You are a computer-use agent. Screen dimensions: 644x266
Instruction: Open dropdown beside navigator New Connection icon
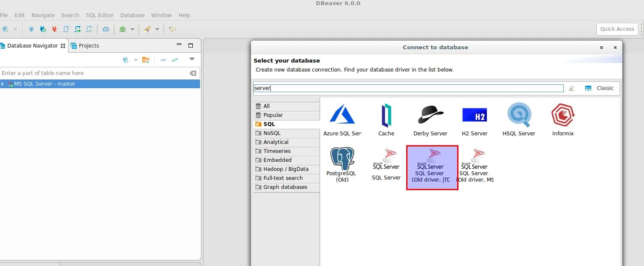pos(136,60)
